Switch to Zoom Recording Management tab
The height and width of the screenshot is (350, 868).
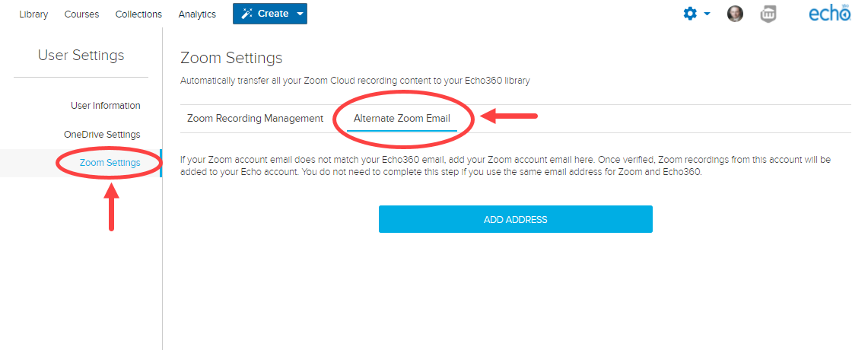tap(255, 118)
